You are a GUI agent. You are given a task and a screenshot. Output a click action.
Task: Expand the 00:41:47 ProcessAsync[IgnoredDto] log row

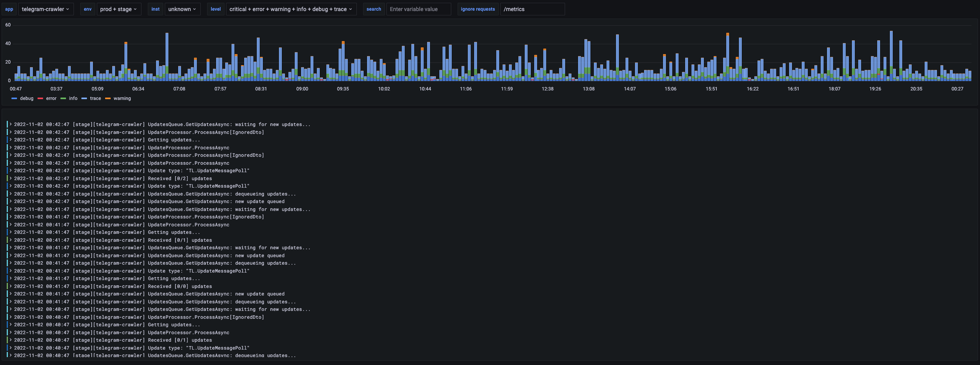click(11, 217)
